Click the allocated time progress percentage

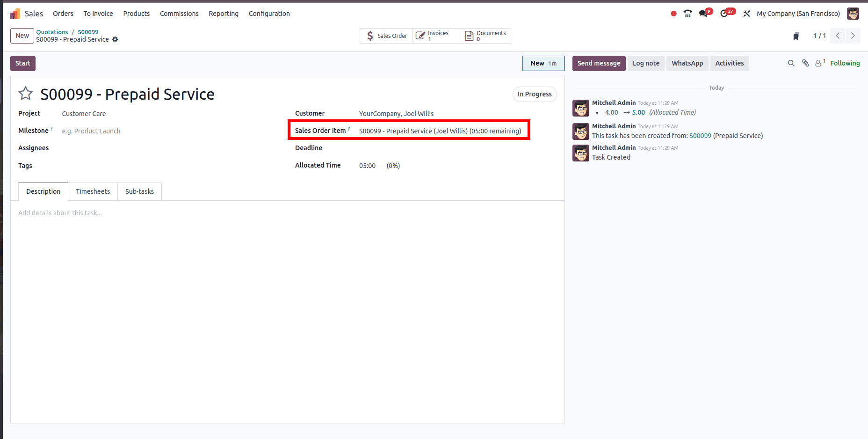(x=393, y=165)
